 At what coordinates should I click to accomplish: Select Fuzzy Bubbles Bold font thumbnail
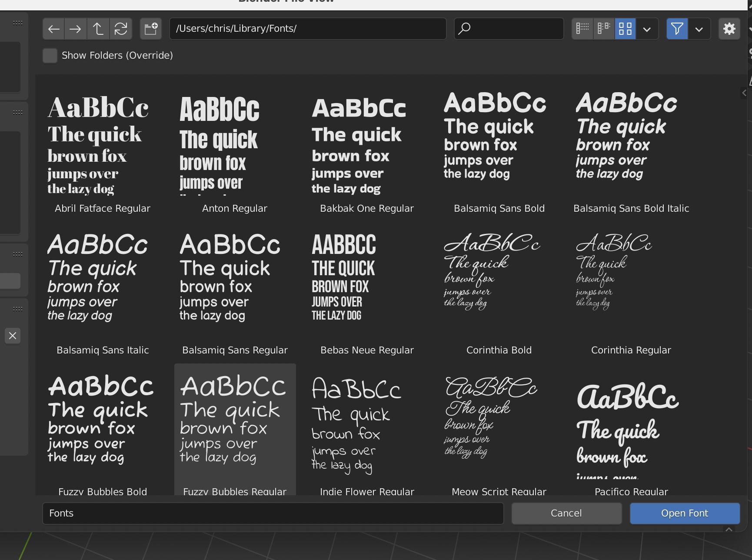pos(103,428)
